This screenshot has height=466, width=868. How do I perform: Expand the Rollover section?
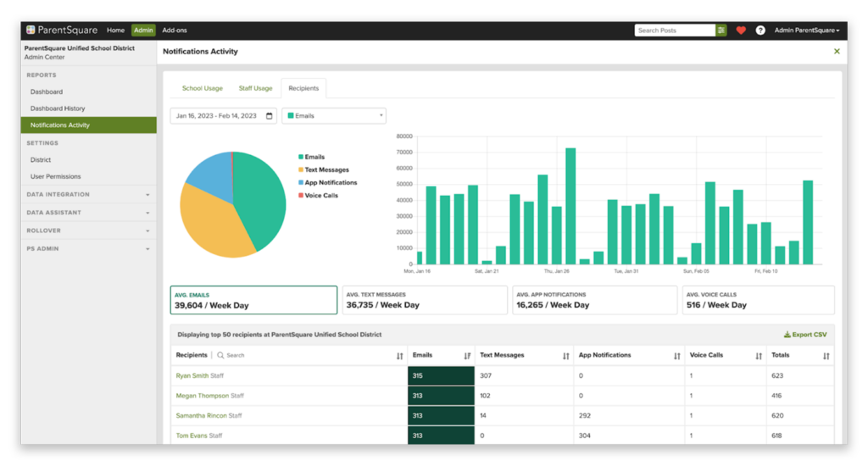tap(88, 230)
